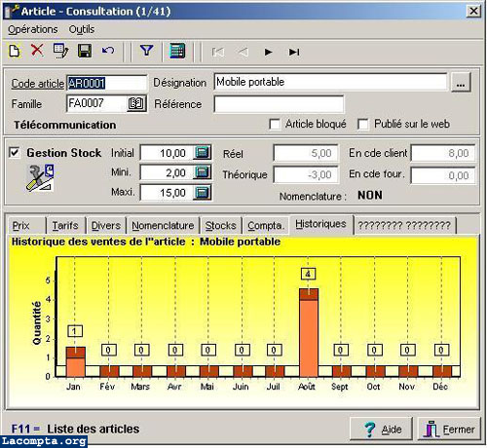Click the new article blank page icon

click(15, 52)
